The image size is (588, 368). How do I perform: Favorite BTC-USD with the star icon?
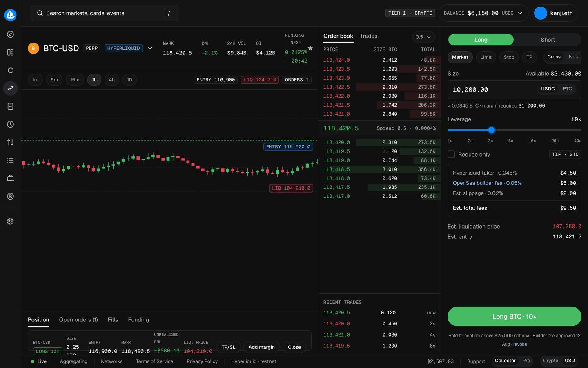click(x=310, y=48)
